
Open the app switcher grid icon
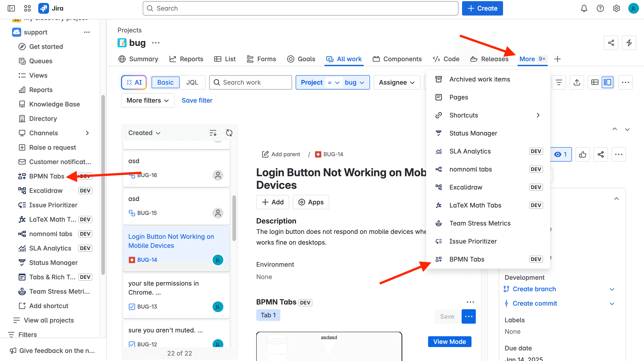pyautogui.click(x=27, y=8)
